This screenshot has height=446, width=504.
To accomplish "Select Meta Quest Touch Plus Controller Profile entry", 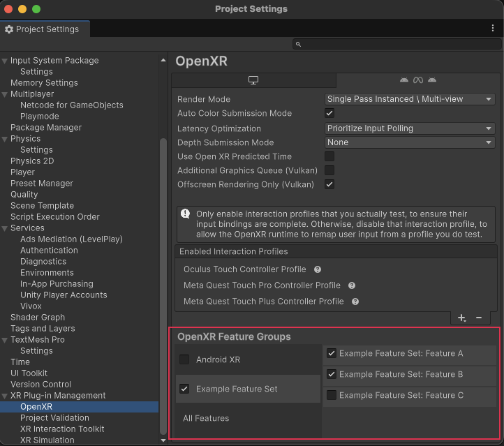I will [264, 302].
